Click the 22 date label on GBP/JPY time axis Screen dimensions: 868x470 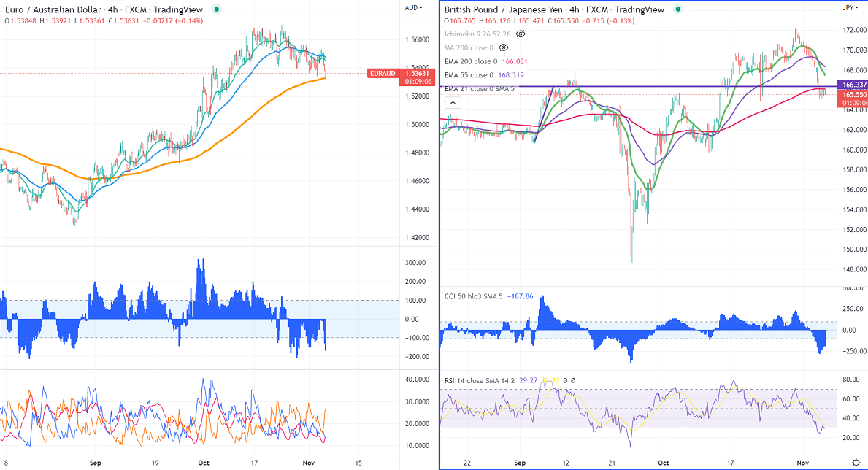pos(467,463)
